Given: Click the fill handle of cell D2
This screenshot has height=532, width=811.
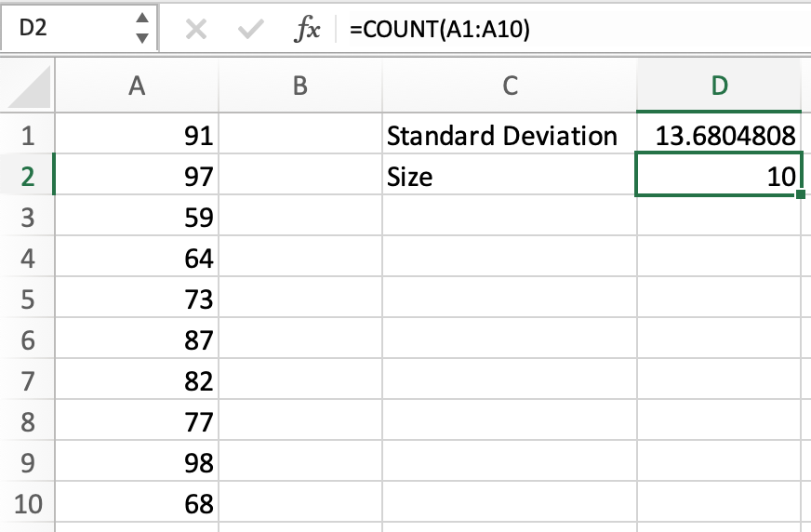Looking at the screenshot, I should click(x=800, y=196).
